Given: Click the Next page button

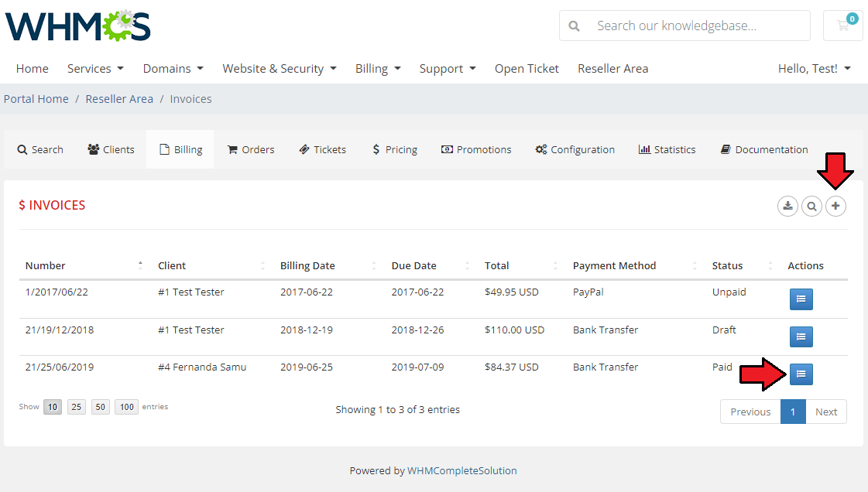Looking at the screenshot, I should pyautogui.click(x=826, y=412).
